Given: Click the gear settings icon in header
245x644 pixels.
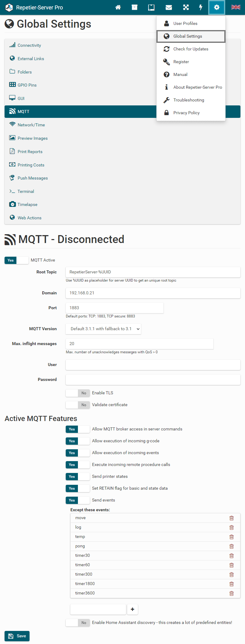Looking at the screenshot, I should click(217, 7).
